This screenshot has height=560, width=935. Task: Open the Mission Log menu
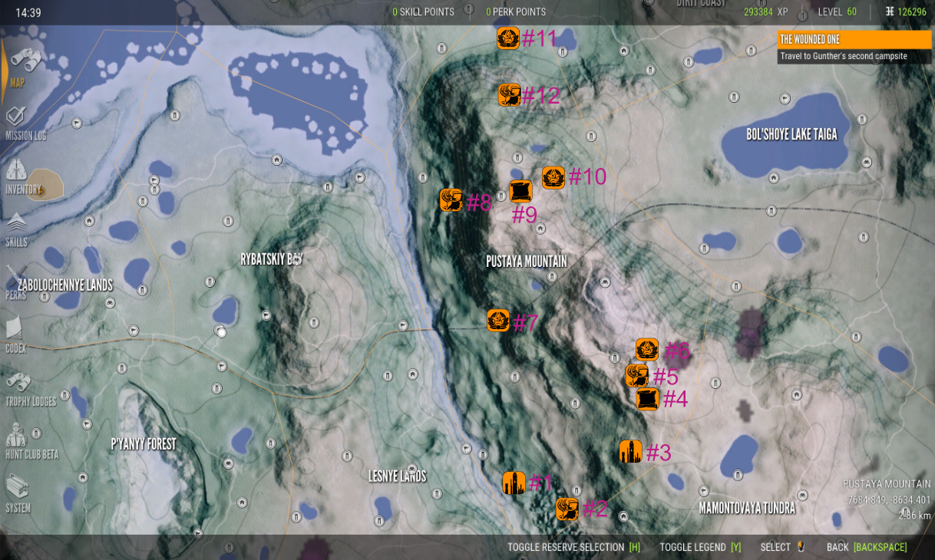[26, 124]
